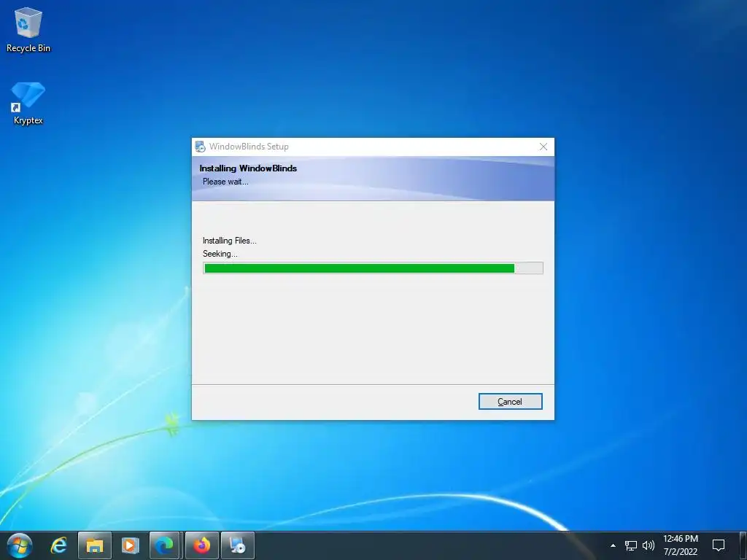747x560 pixels.
Task: Click the 'Installing WindowBlinds' heading
Action: point(248,168)
